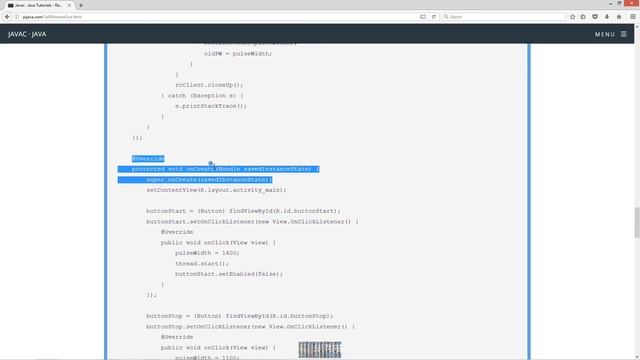Image resolution: width=640 pixels, height=360 pixels.
Task: Click the 'buttonStop = (Button) findViewById' line
Action: pyautogui.click(x=240, y=316)
